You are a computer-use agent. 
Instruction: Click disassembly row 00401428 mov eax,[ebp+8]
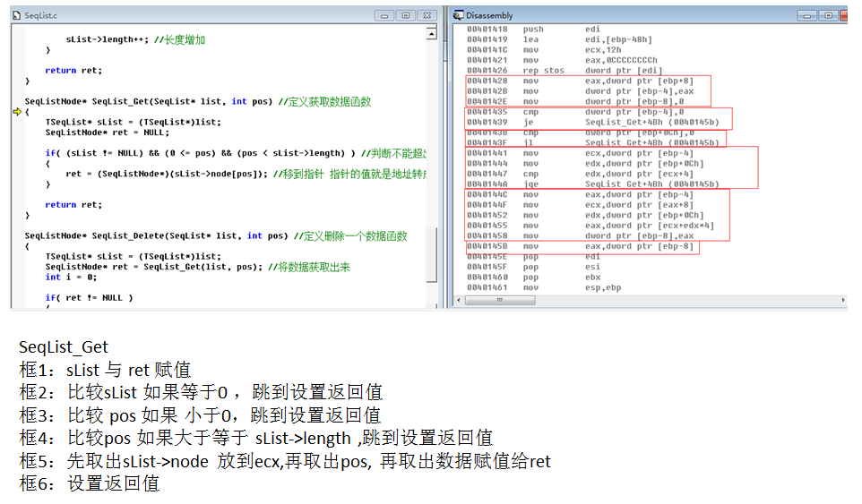pos(581,81)
